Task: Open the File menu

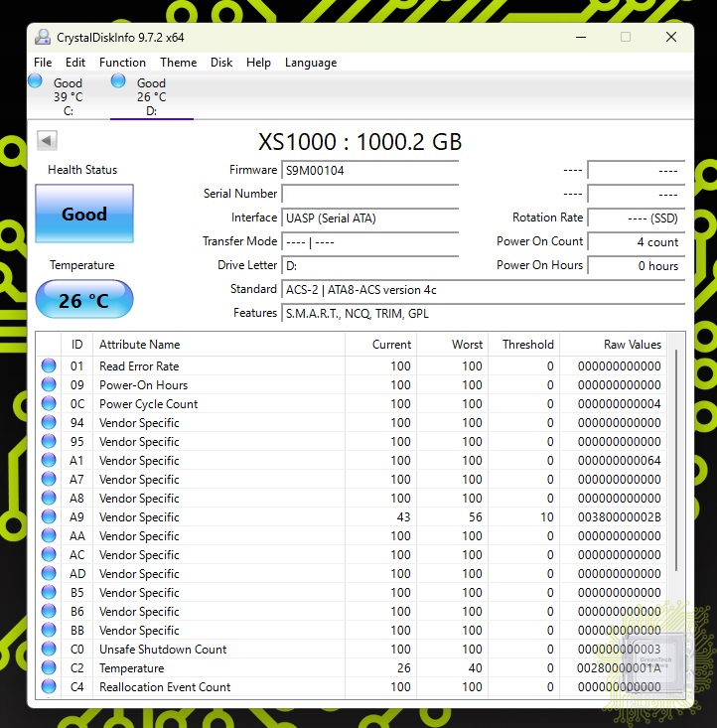Action: [43, 63]
